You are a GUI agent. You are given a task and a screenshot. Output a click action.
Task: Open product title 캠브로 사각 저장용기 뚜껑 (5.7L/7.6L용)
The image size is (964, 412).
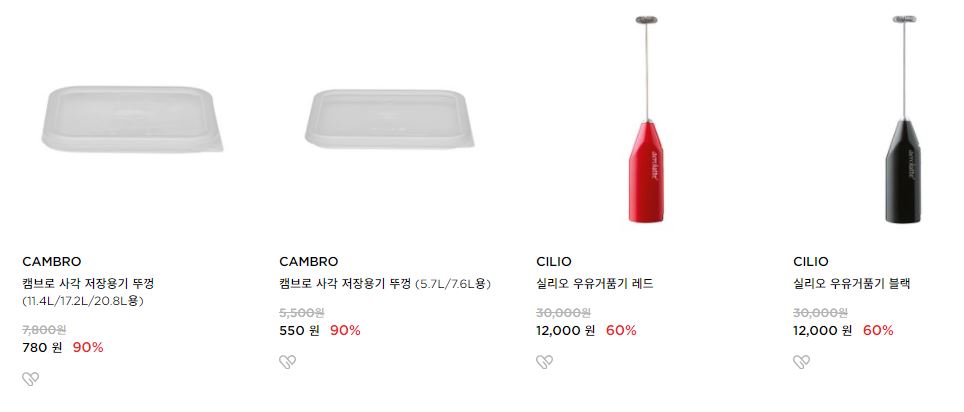click(385, 284)
